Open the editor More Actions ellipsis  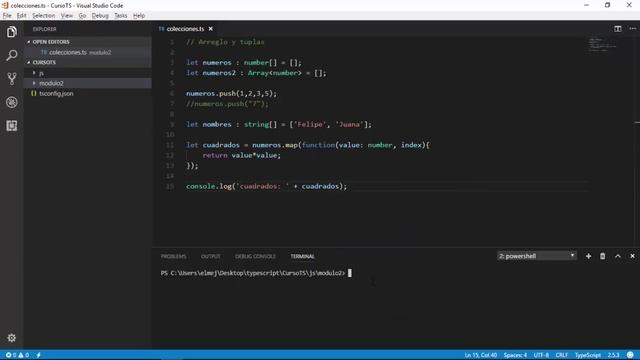pos(632,29)
